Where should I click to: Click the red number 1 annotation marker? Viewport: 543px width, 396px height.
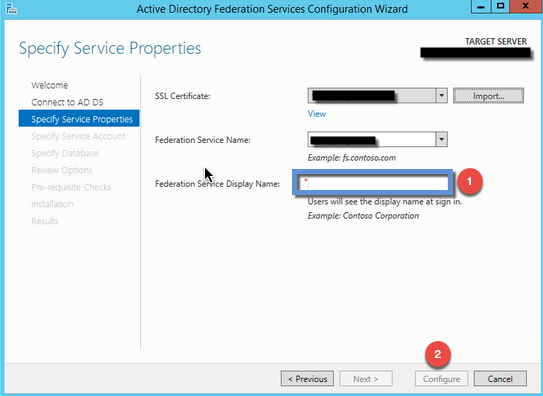(470, 181)
